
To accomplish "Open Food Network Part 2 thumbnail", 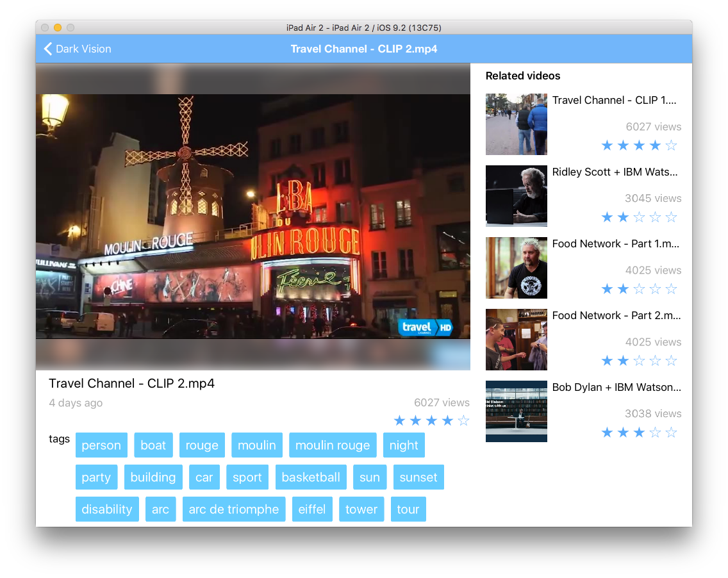I will tap(517, 340).
